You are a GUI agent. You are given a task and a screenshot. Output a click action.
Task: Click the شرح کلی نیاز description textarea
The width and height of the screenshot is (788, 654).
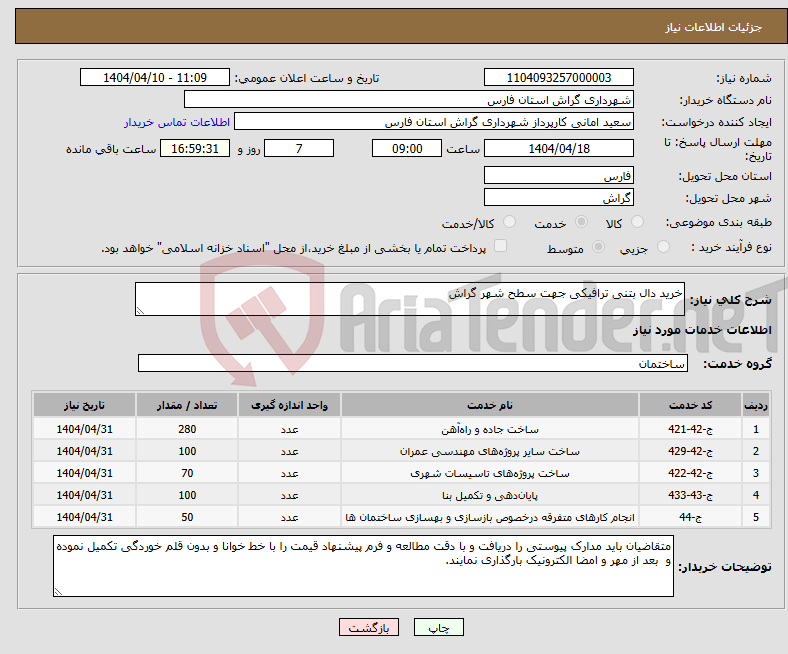pos(410,299)
